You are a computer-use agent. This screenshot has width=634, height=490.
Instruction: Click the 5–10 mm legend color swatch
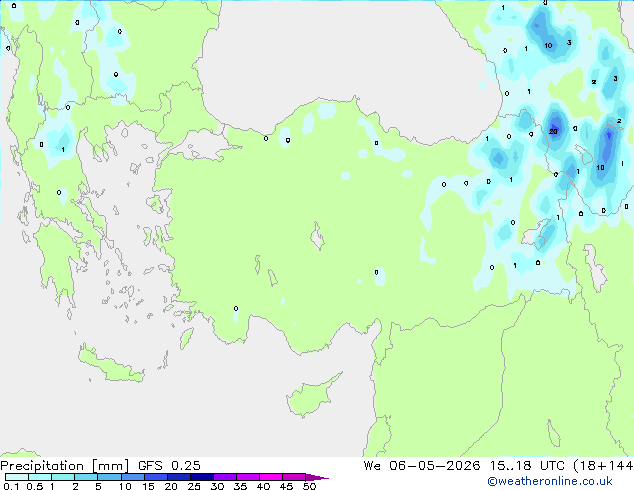tap(109, 477)
